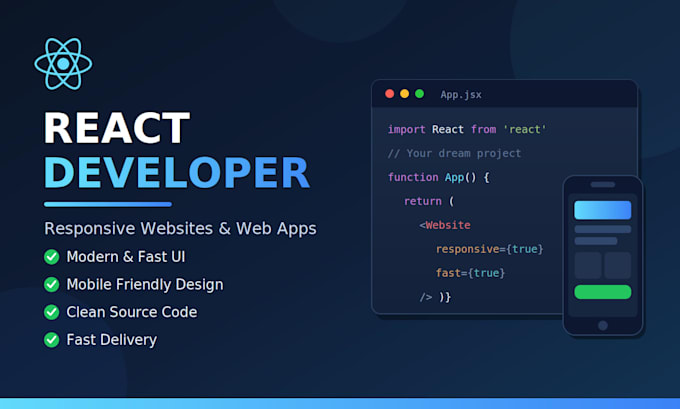Click 'Responsive Websites & Web Apps' subtitle
680x409 pixels.
(180, 229)
